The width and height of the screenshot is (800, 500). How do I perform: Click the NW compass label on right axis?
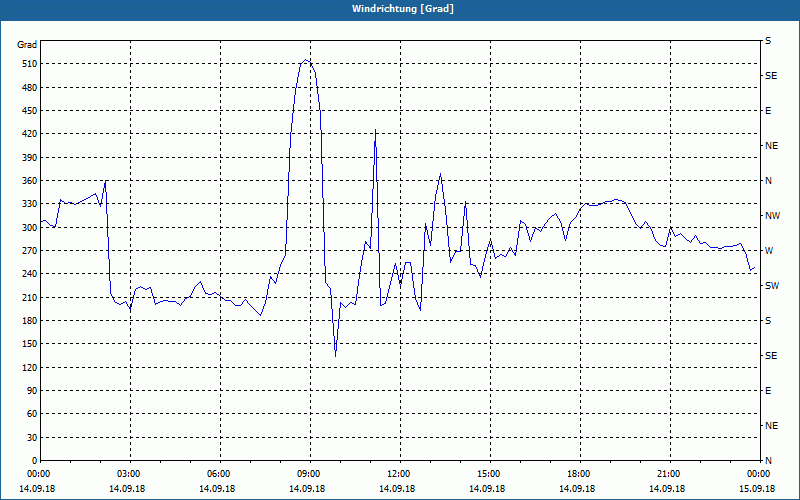(x=772, y=216)
